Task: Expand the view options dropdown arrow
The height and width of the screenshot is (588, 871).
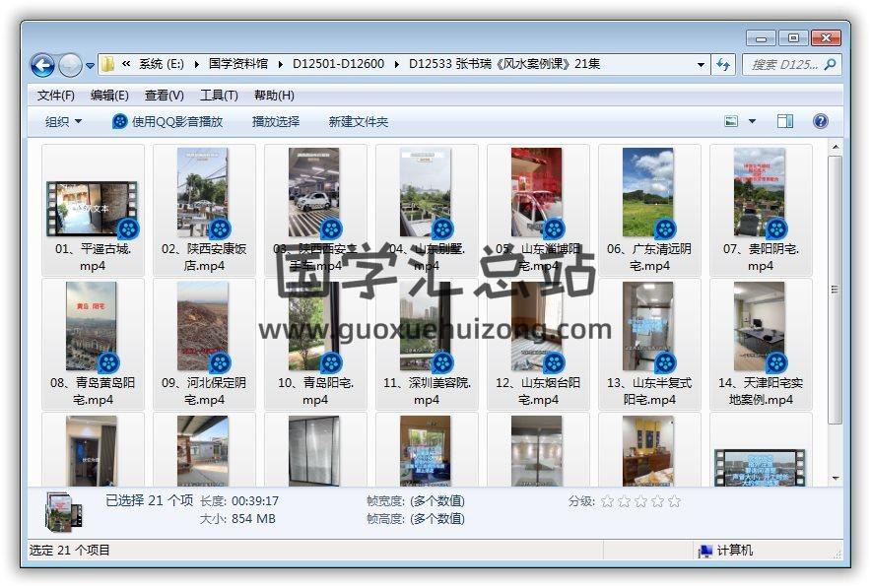Action: (753, 121)
